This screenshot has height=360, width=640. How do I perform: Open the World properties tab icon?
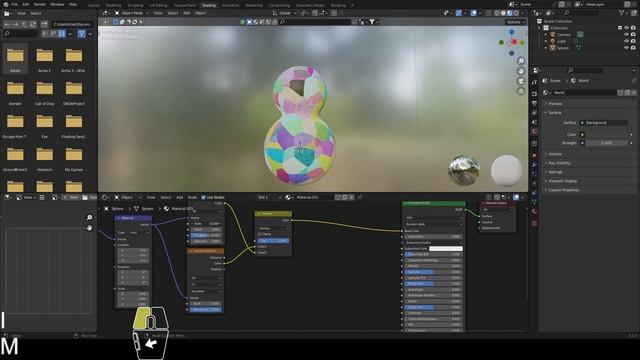click(x=534, y=131)
